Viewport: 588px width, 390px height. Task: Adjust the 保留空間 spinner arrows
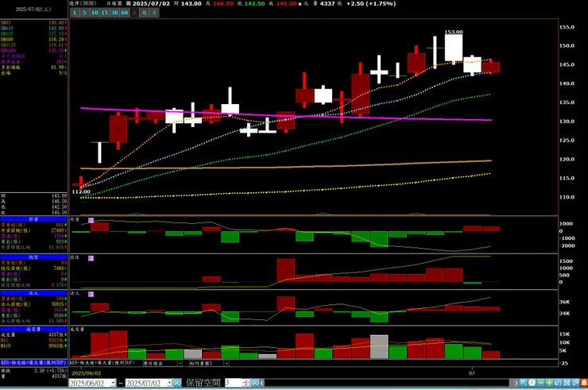click(246, 383)
